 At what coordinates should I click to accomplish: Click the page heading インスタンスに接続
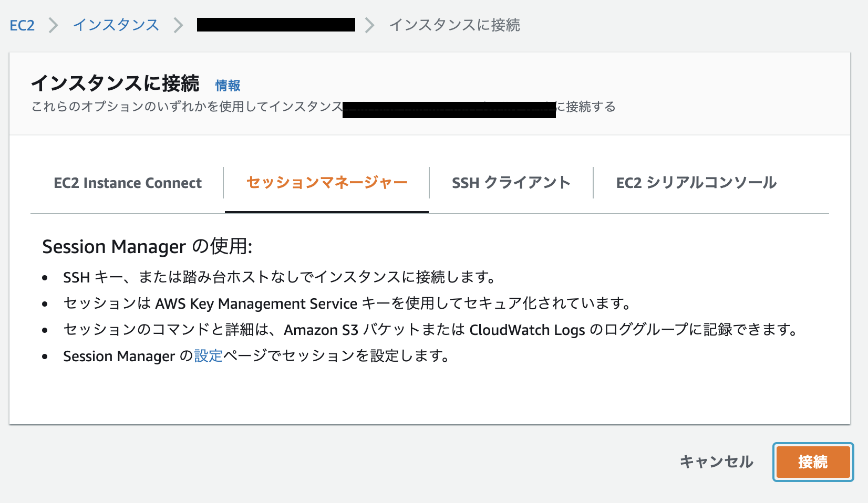[x=116, y=84]
